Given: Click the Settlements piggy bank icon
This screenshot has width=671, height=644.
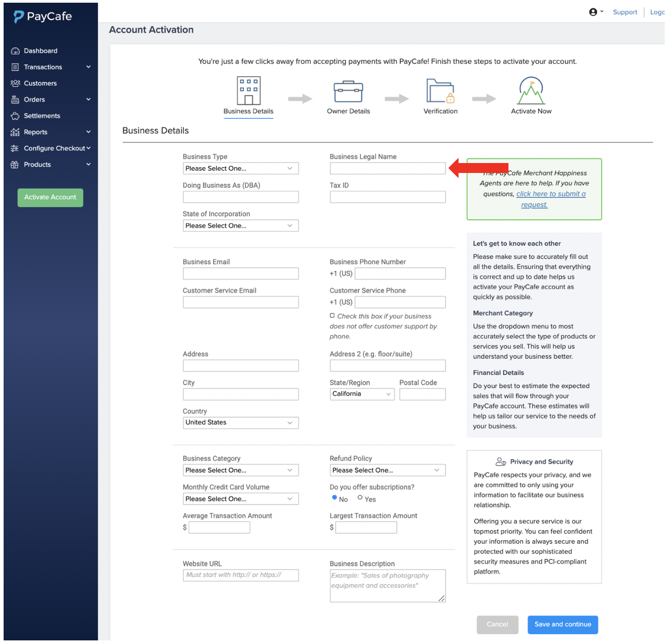Looking at the screenshot, I should [x=15, y=116].
